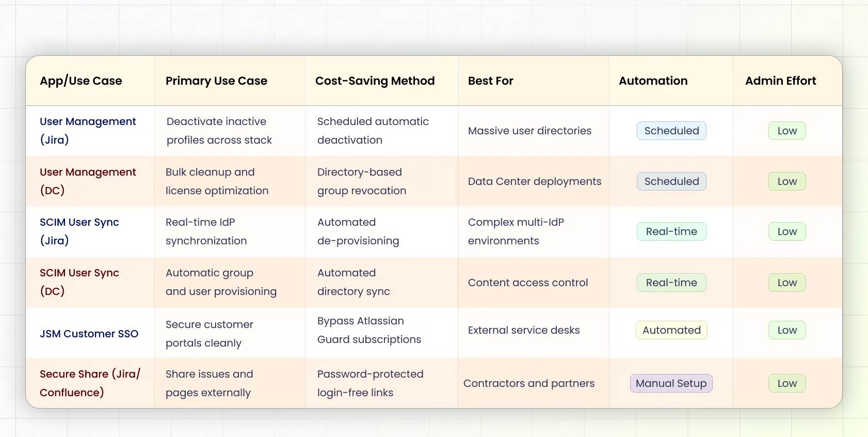Select 'Share issues and pages externally' cell

click(x=230, y=383)
